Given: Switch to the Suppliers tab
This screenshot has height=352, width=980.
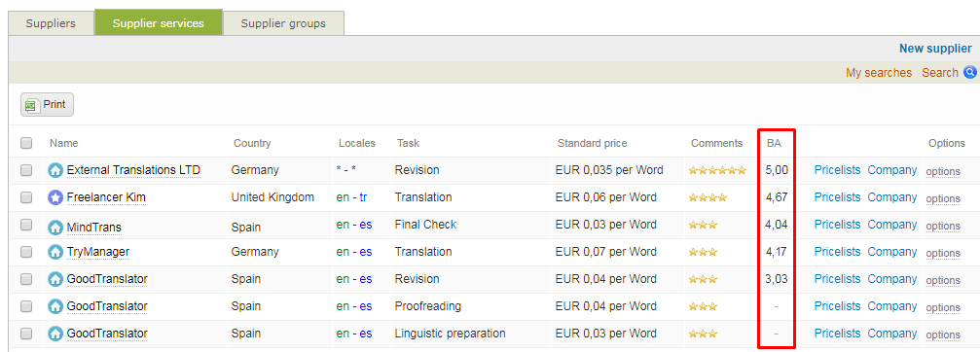Looking at the screenshot, I should point(51,23).
